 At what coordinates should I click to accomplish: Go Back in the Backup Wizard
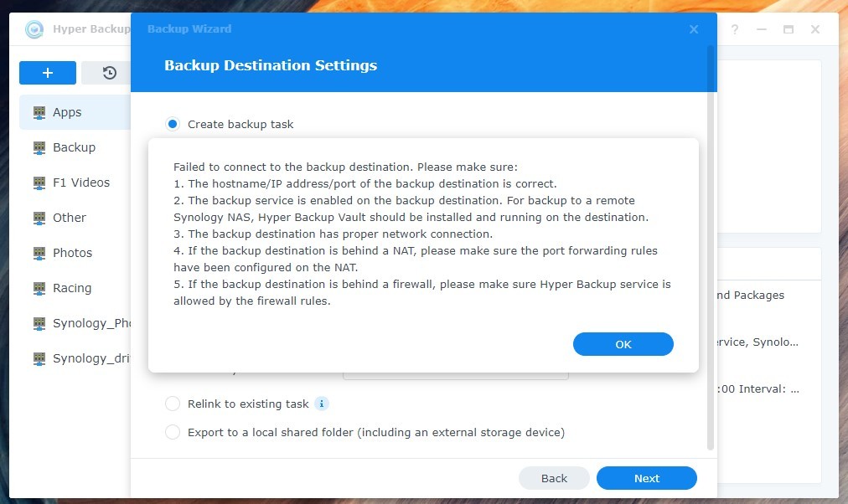554,478
